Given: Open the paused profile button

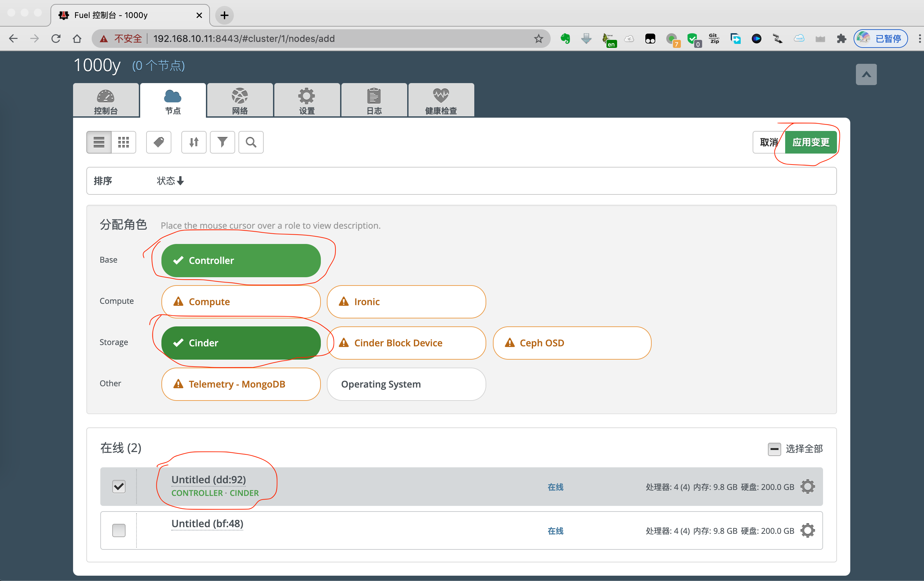Looking at the screenshot, I should click(x=881, y=39).
